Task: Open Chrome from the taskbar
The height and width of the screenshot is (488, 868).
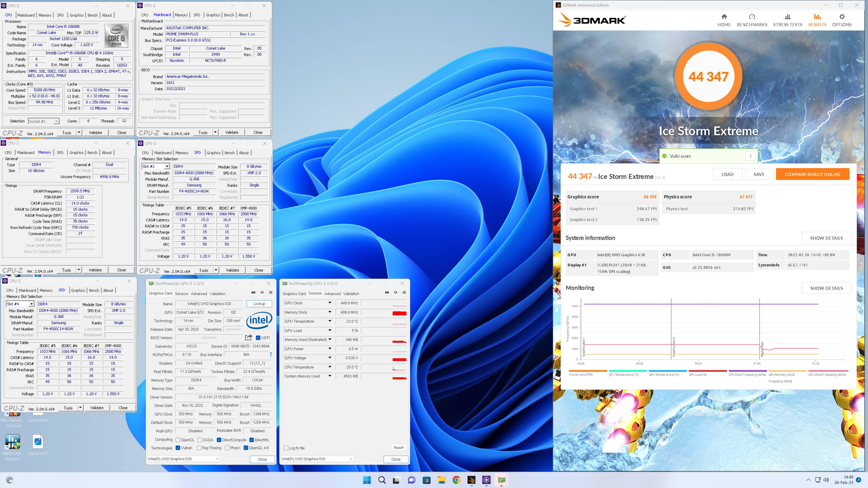Action: coord(456,480)
